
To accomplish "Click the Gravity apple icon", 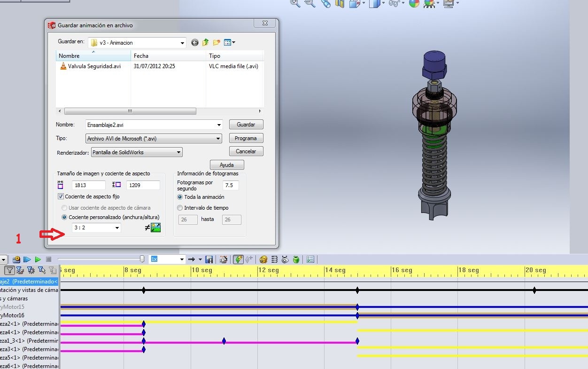I will coord(296,259).
